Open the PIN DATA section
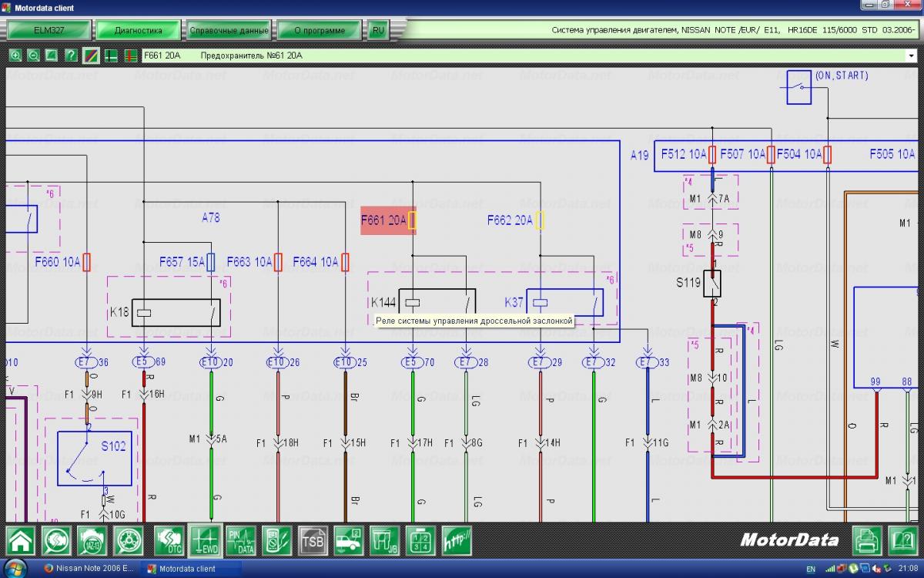The width and height of the screenshot is (924, 578). click(241, 540)
